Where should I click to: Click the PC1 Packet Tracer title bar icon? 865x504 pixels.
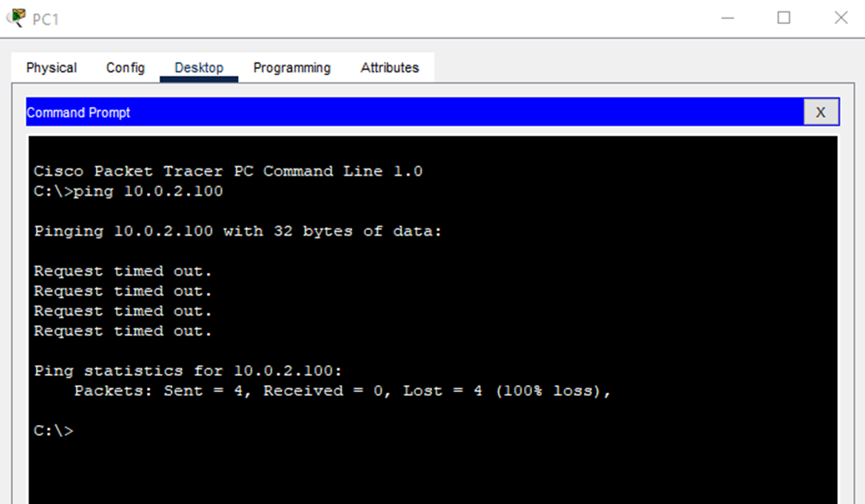tap(16, 18)
